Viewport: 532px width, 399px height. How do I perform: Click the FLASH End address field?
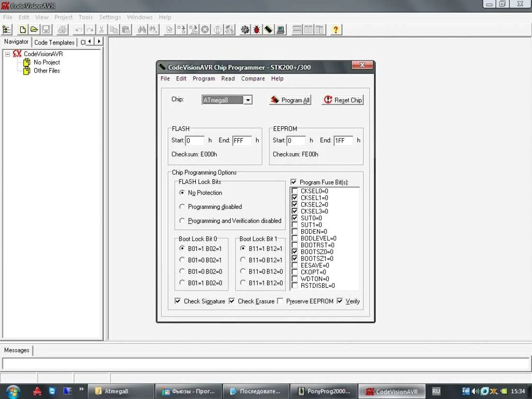point(242,140)
